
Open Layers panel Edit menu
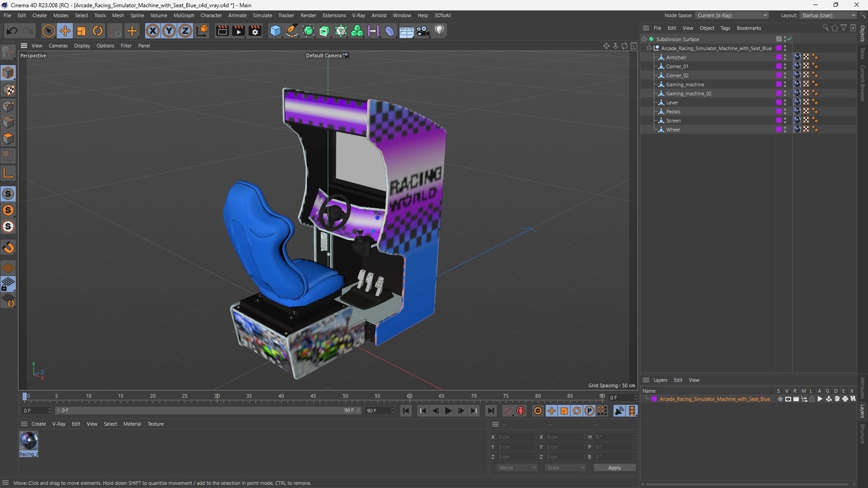coord(678,380)
